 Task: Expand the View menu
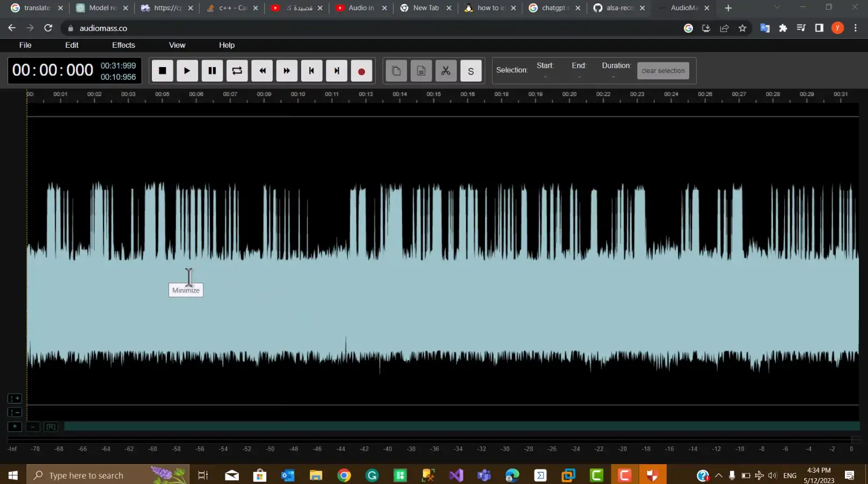tap(177, 45)
